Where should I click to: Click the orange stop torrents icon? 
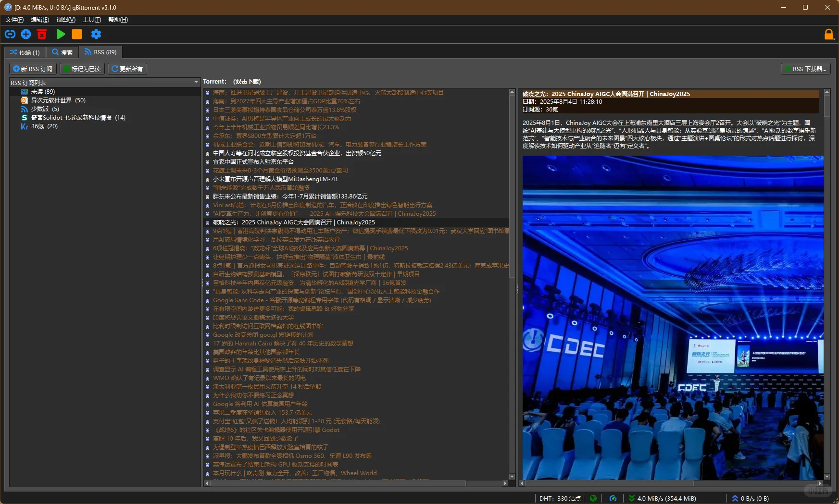pyautogui.click(x=77, y=34)
